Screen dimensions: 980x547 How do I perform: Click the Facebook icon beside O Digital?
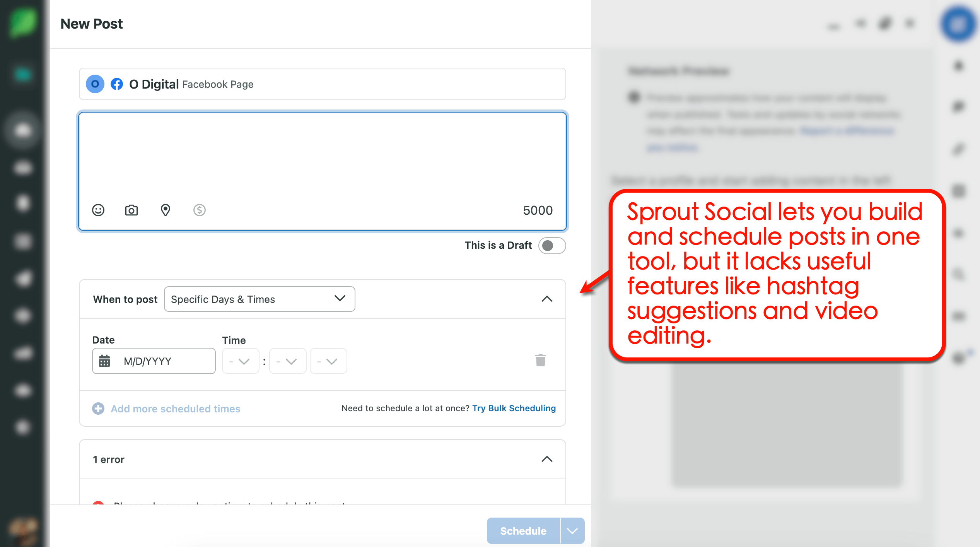tap(117, 84)
